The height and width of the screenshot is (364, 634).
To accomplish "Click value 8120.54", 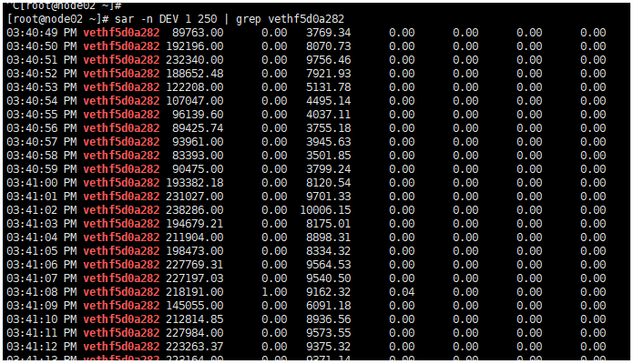I will (328, 183).
